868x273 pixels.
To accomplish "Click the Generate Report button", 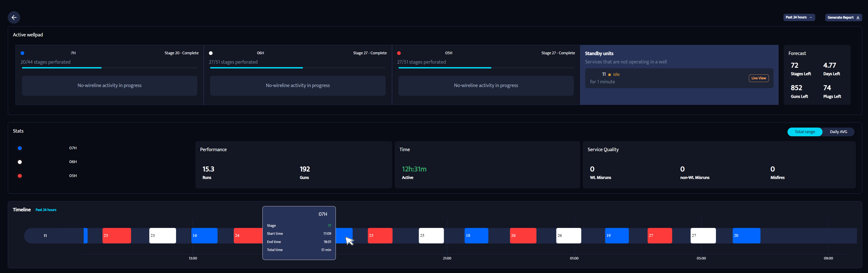I will coord(843,18).
